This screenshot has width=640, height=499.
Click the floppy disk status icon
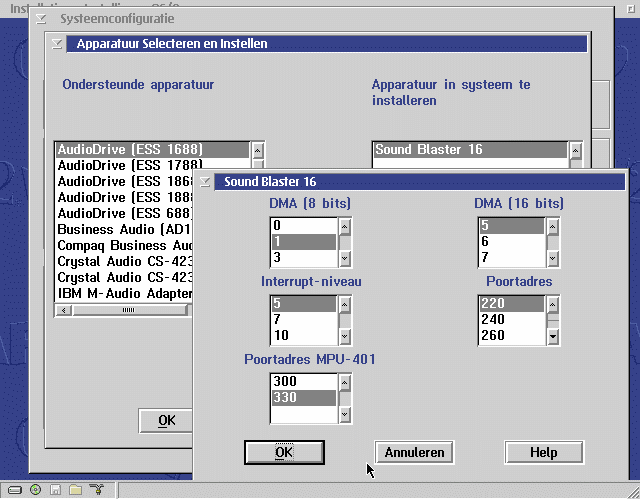click(x=56, y=490)
